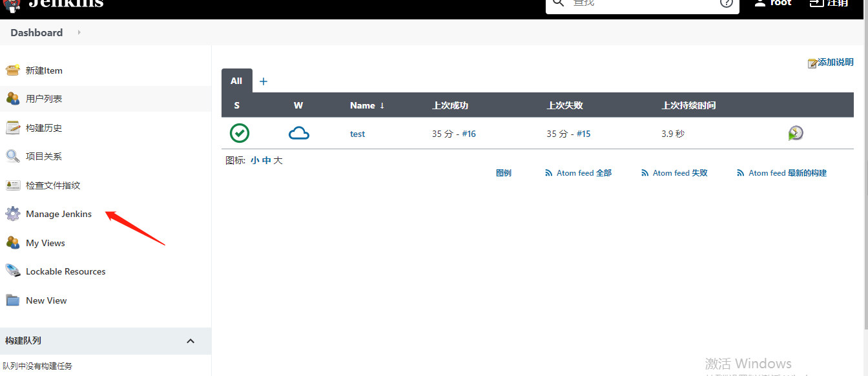Sort table by 上次持续时间 column
This screenshot has width=868, height=376.
tap(688, 105)
